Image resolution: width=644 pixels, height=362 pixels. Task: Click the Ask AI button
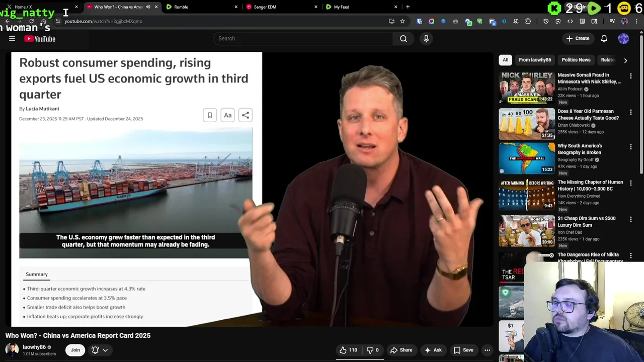click(x=433, y=350)
